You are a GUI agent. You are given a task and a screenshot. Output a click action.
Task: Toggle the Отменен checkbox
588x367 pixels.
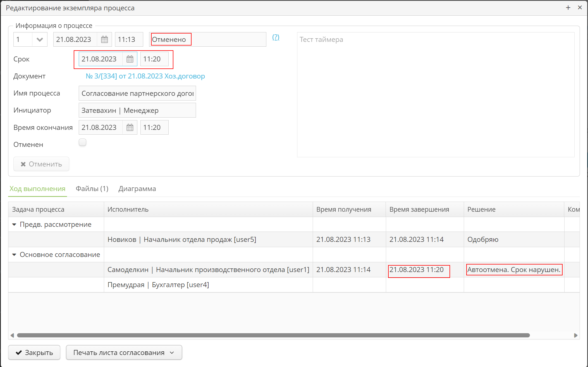(82, 142)
